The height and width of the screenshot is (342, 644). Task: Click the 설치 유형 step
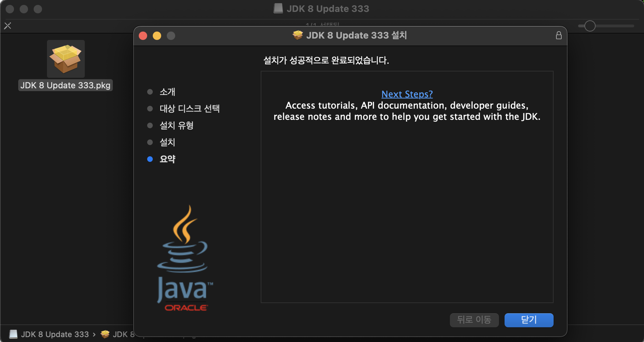(176, 125)
